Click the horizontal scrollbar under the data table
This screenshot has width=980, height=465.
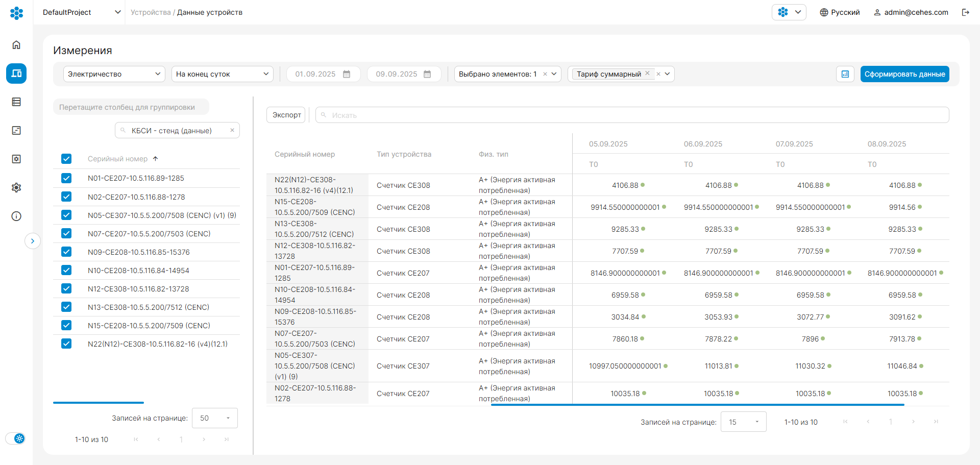[697, 405]
